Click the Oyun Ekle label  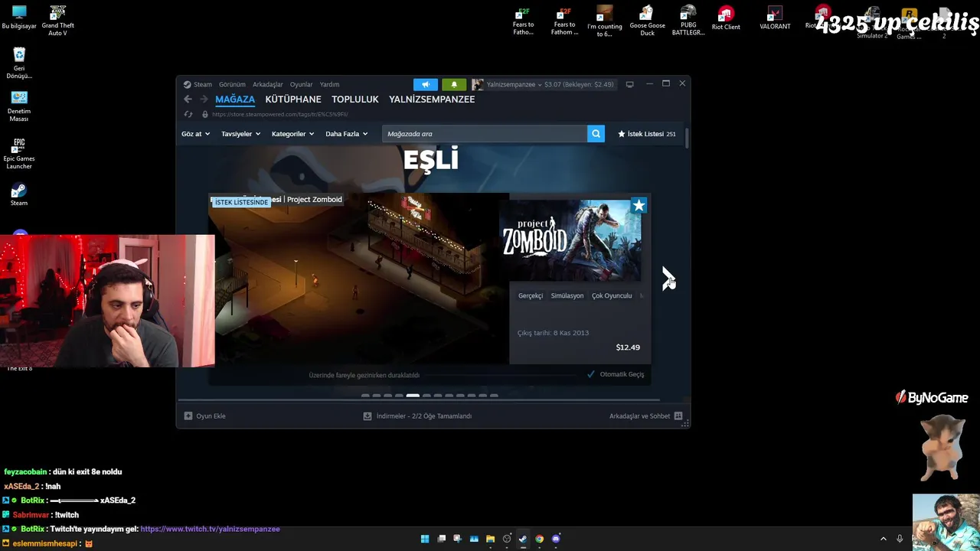click(x=211, y=416)
